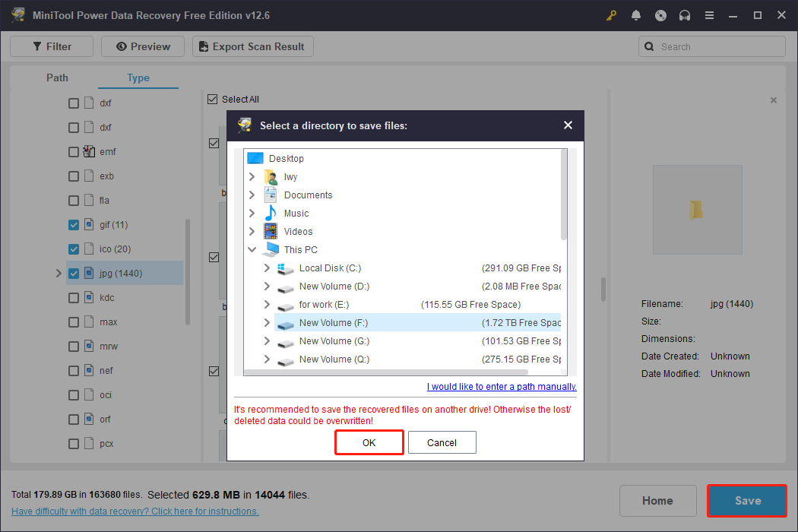Viewport: 798px width, 532px height.
Task: Expand New Volume (Q:) node
Action: [268, 359]
